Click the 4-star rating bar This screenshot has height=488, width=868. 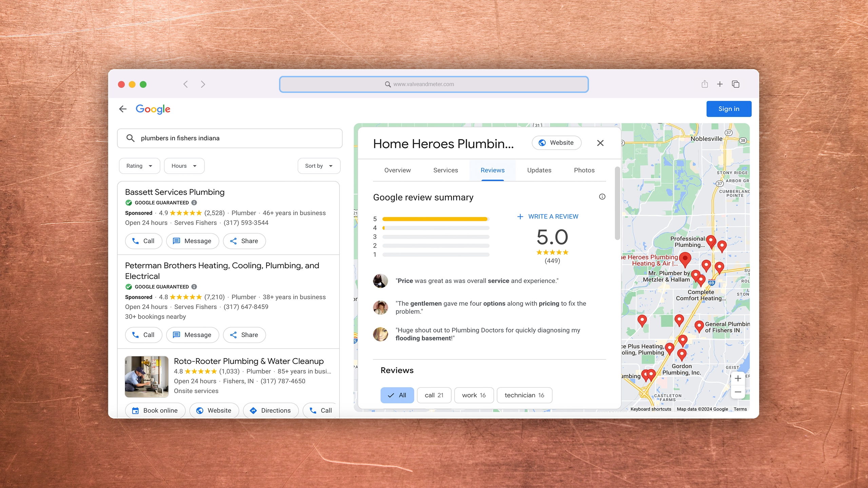pyautogui.click(x=436, y=228)
